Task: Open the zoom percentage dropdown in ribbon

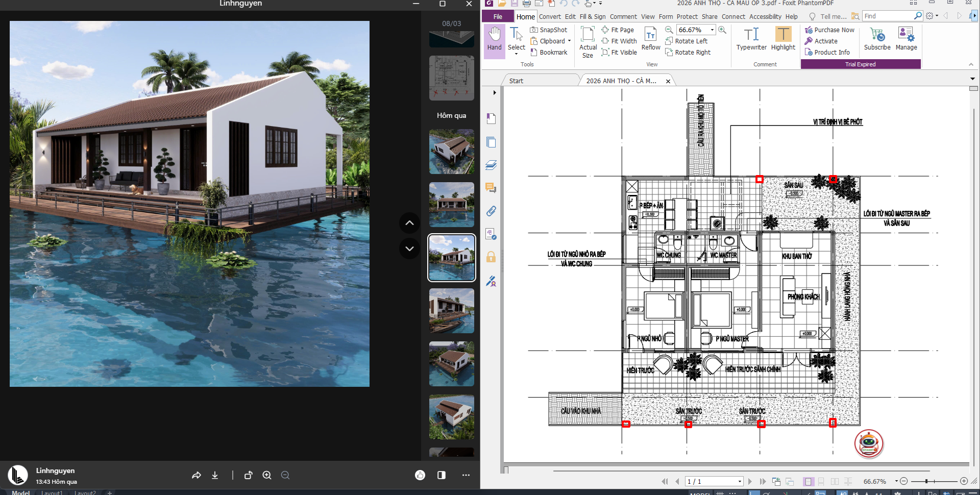Action: 712,30
